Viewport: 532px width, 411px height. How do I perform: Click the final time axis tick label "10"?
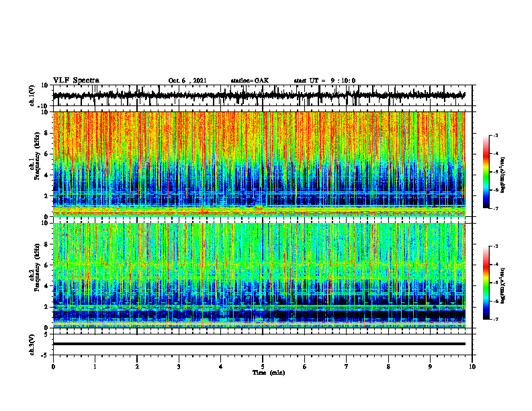point(472,367)
